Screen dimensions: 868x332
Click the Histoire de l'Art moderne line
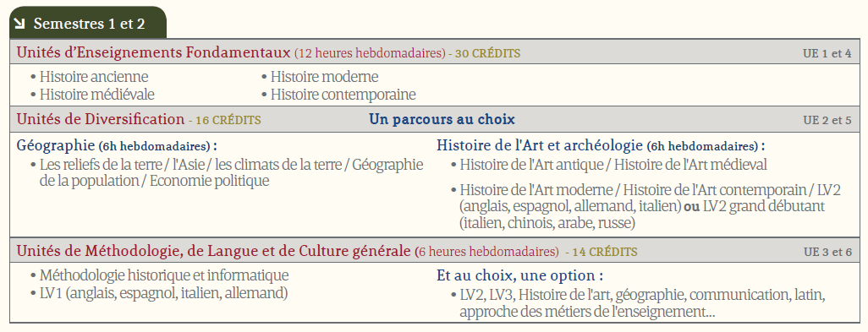651,190
